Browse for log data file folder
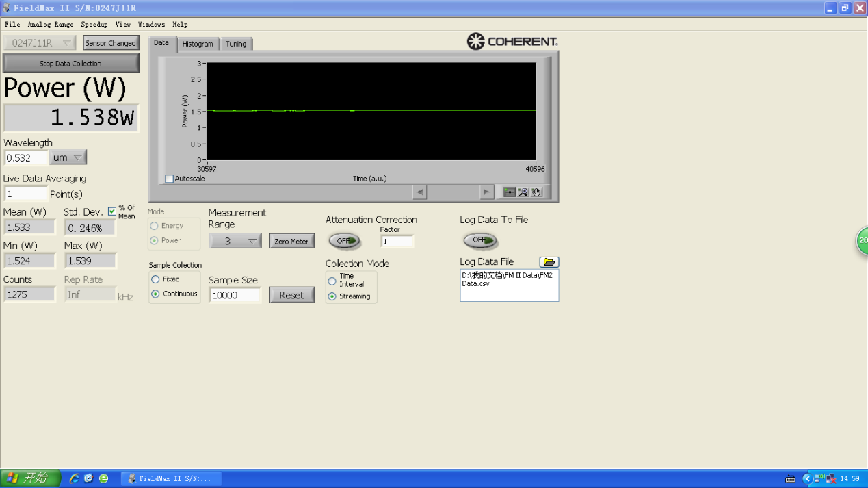The image size is (868, 488). coord(549,262)
